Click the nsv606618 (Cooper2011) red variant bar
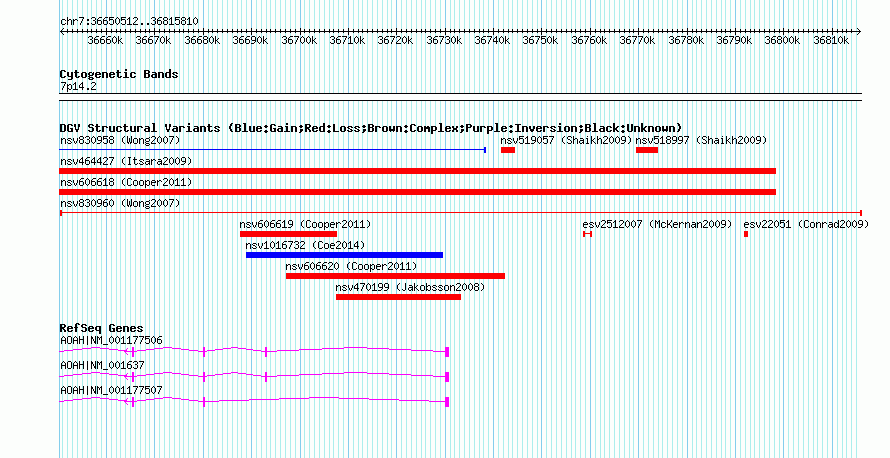The width and height of the screenshot is (890, 458). click(418, 192)
